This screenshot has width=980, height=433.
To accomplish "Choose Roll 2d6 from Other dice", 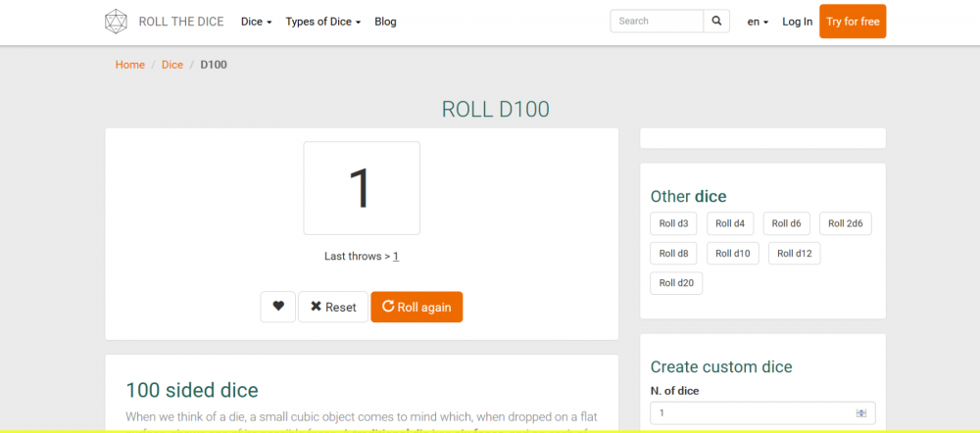I will [x=845, y=223].
